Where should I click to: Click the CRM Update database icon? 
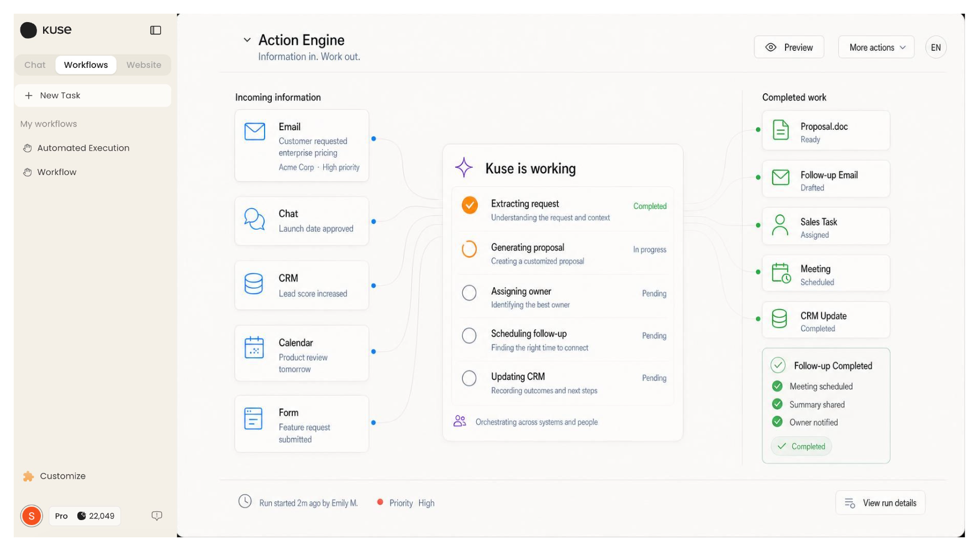[779, 319]
